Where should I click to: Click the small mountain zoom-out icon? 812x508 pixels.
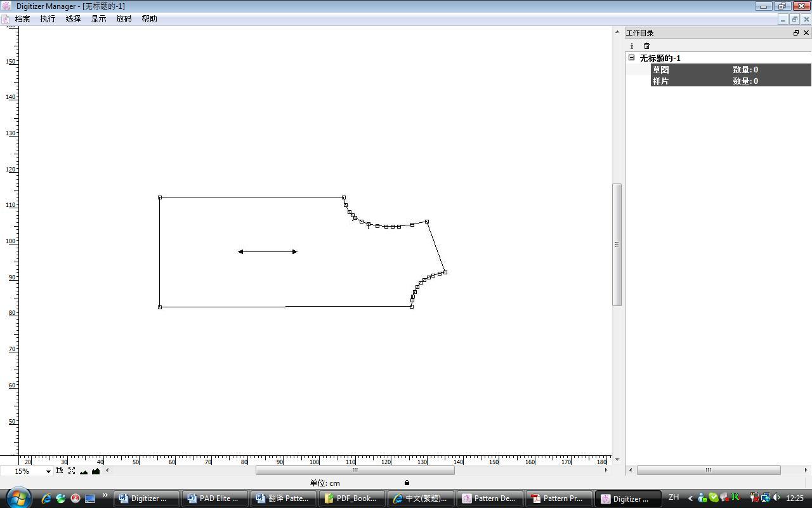tap(84, 471)
